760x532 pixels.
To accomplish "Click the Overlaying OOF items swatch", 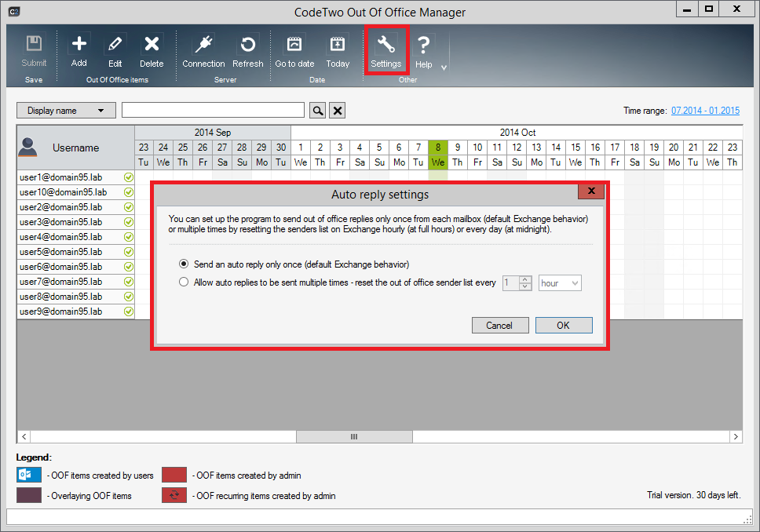I will (x=28, y=495).
